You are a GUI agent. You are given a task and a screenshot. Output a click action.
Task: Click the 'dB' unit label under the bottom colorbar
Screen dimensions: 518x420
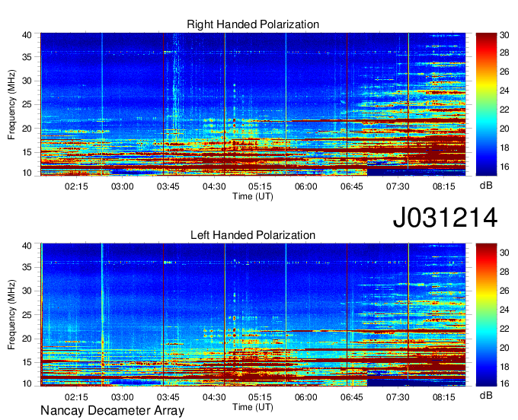486,395
